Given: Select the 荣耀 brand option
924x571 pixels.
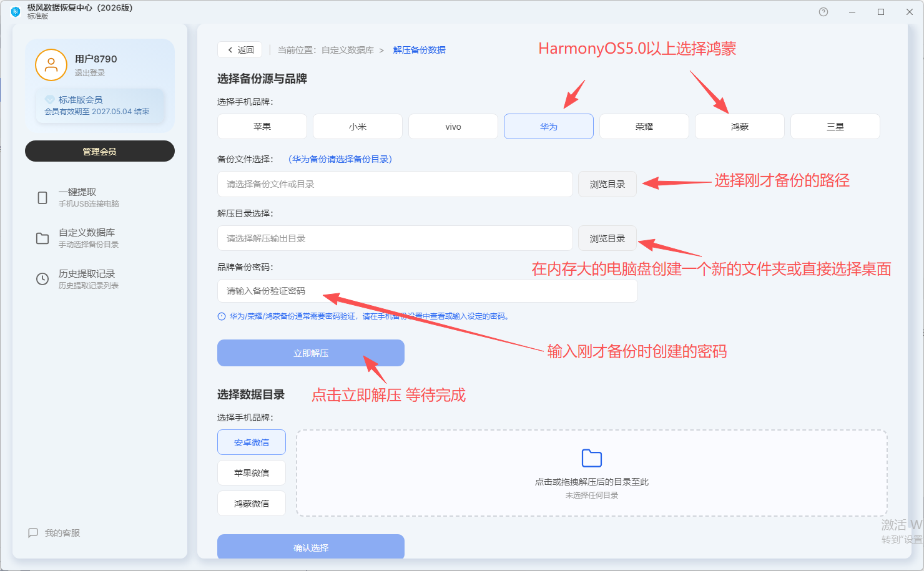Looking at the screenshot, I should click(644, 126).
